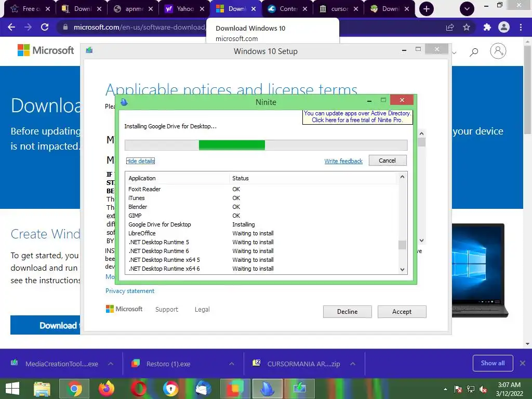Open Chrome three-dot menu
Viewport: 532px width, 399px height.
coord(521,27)
